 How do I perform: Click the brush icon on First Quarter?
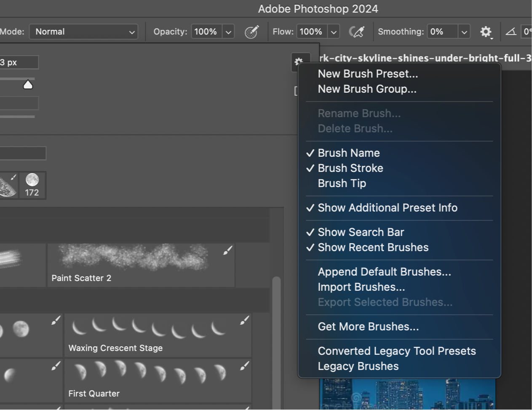tap(244, 366)
